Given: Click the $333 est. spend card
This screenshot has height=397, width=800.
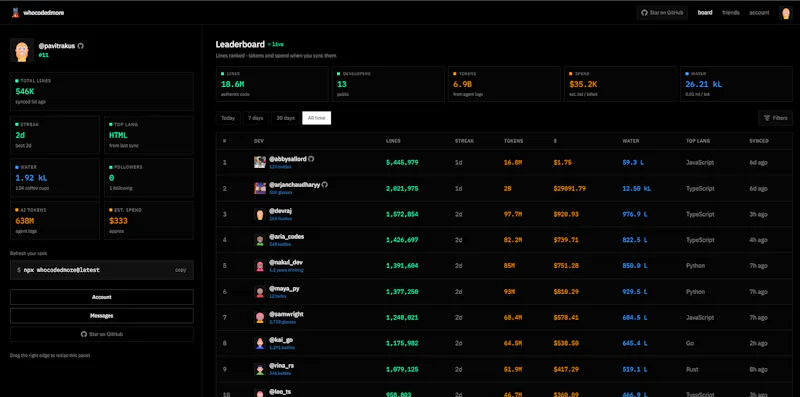Looking at the screenshot, I should coord(149,220).
